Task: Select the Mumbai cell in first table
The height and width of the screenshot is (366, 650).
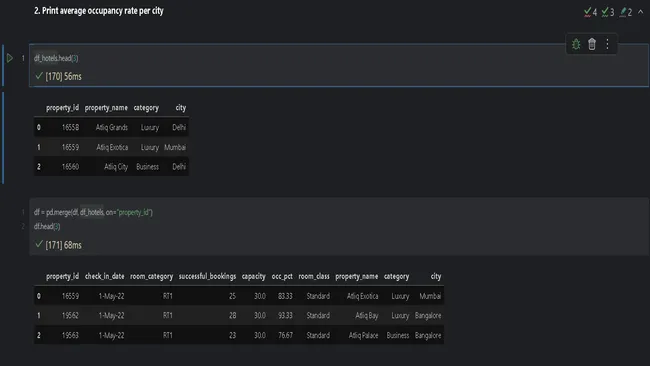Action: (175, 147)
